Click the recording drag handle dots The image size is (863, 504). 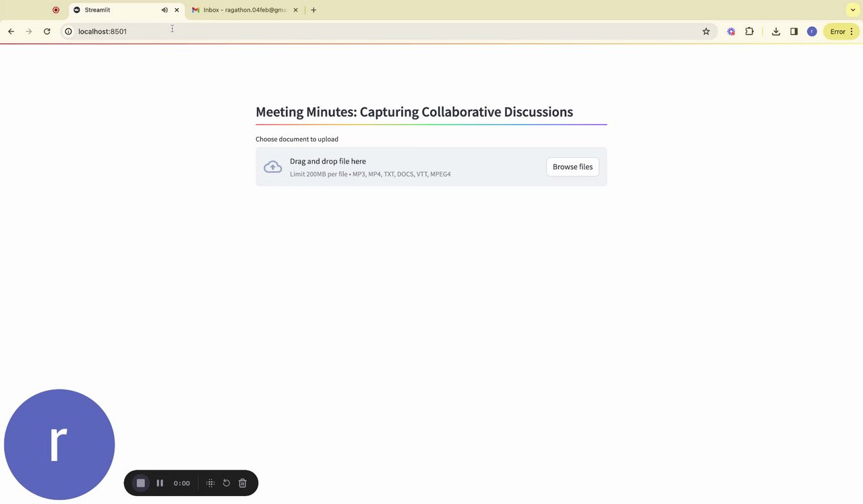210,483
